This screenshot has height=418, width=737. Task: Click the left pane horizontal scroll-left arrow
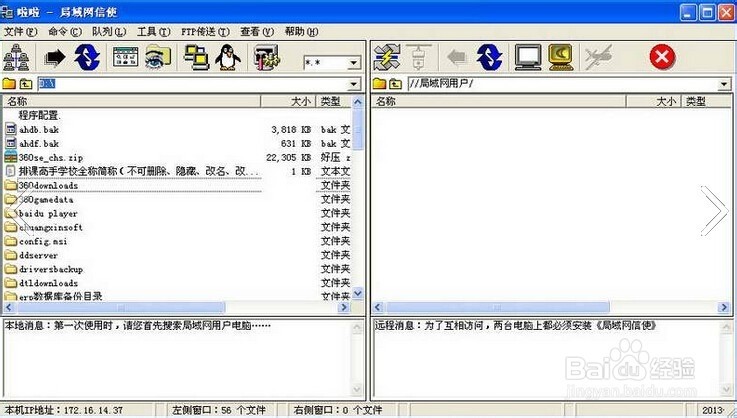[9, 308]
